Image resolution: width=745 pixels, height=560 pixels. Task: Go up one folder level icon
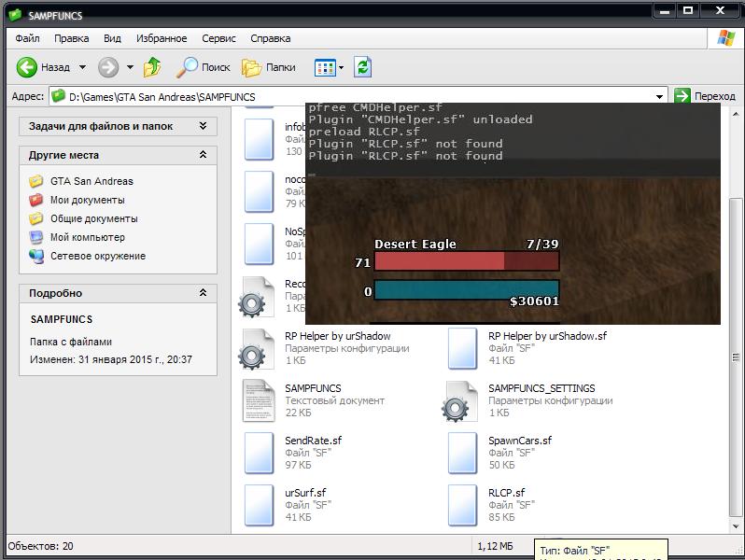152,67
